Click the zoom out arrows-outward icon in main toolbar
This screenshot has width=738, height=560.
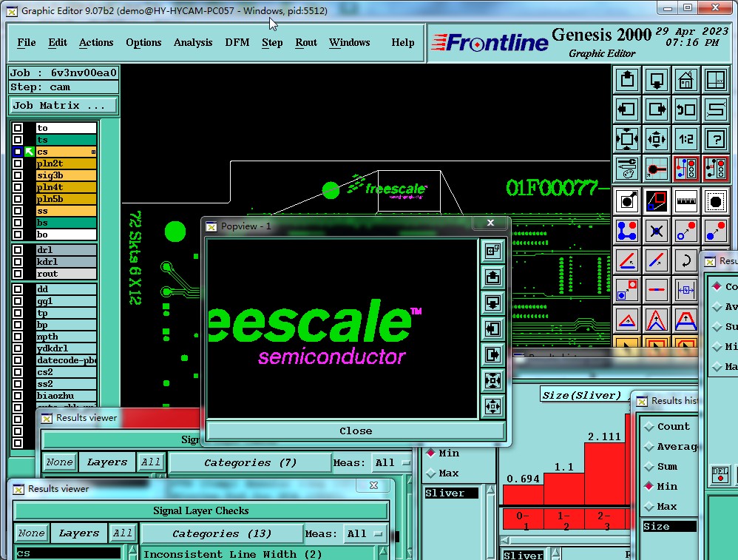click(x=657, y=139)
